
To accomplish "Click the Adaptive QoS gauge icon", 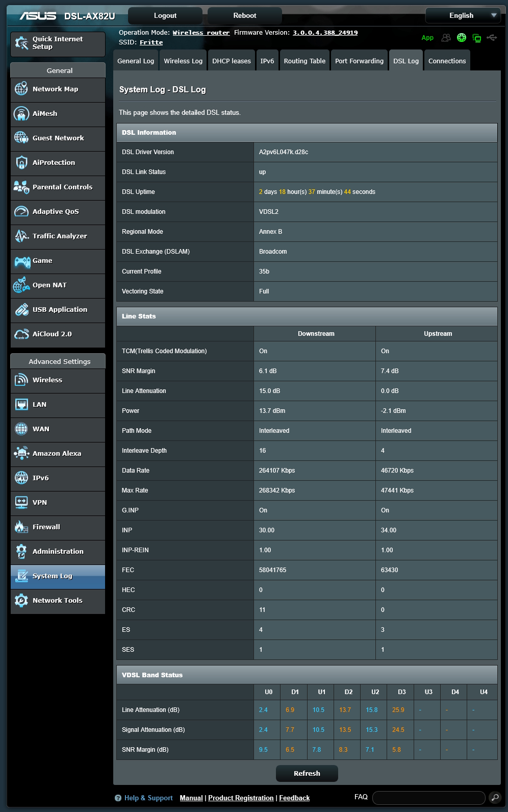I will 21,211.
